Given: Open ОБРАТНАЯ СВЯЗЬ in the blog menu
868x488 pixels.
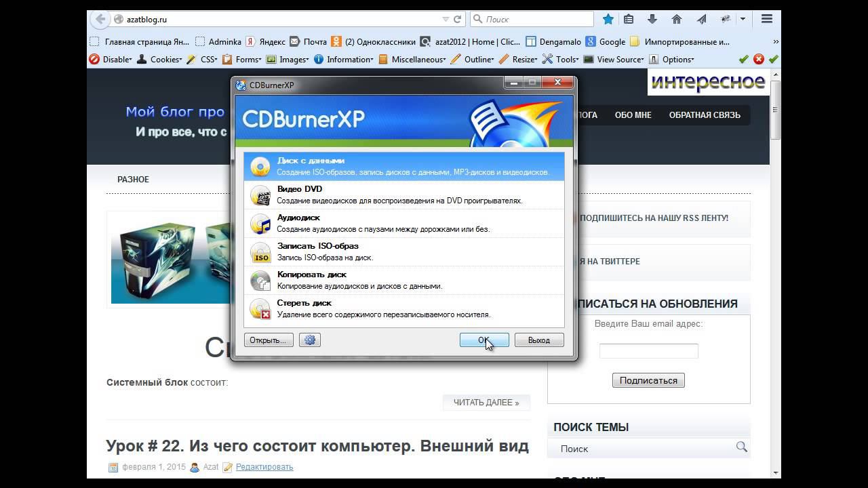Looking at the screenshot, I should pos(705,115).
